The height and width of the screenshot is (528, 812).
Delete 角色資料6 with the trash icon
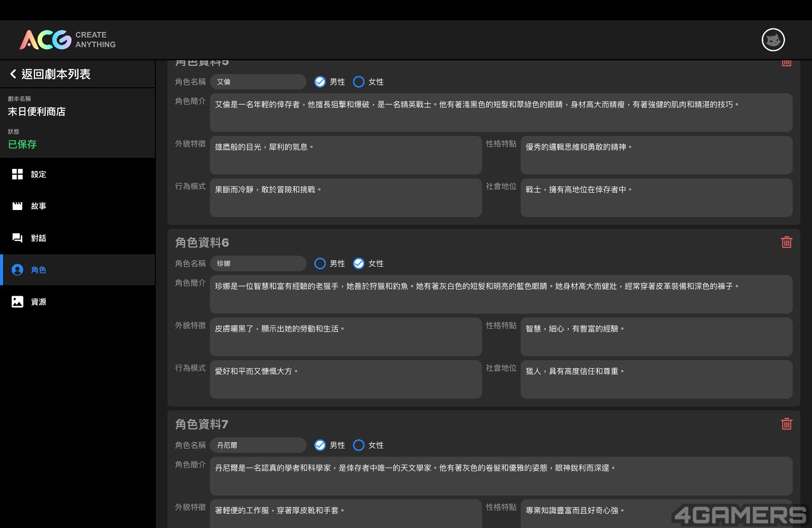click(x=786, y=242)
